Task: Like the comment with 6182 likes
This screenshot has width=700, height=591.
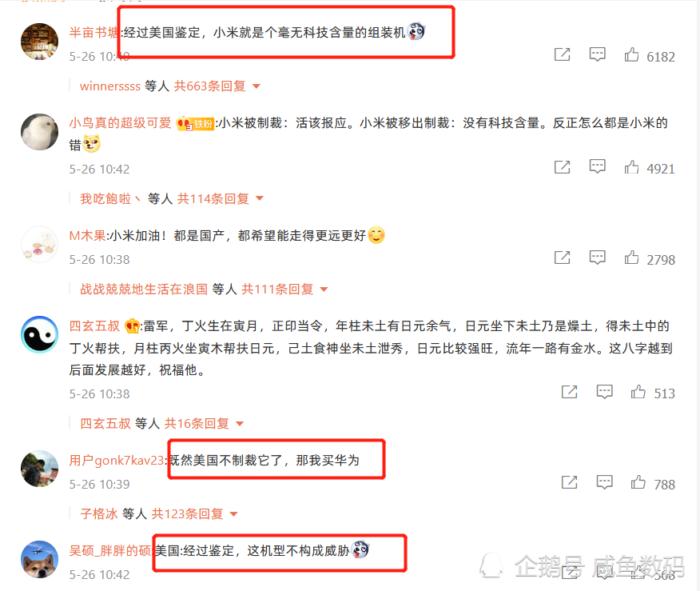Action: click(x=631, y=55)
